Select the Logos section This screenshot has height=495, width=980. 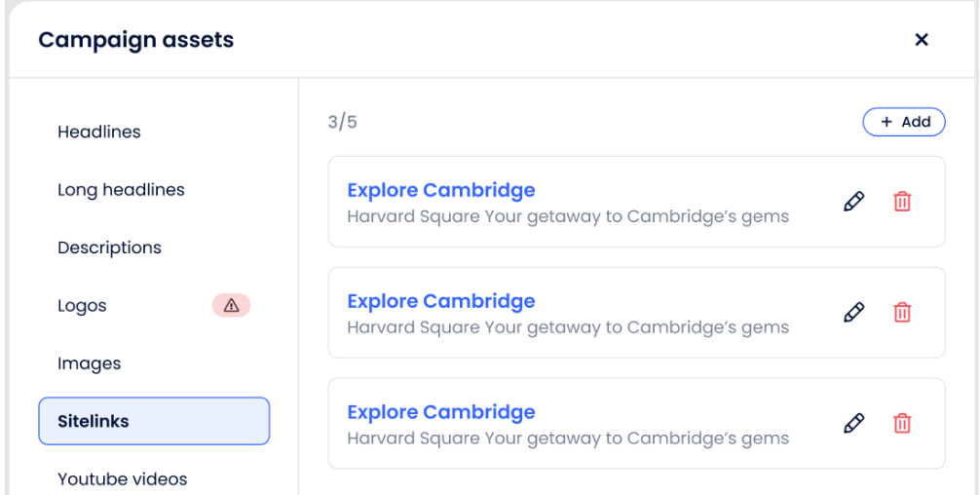coord(82,305)
